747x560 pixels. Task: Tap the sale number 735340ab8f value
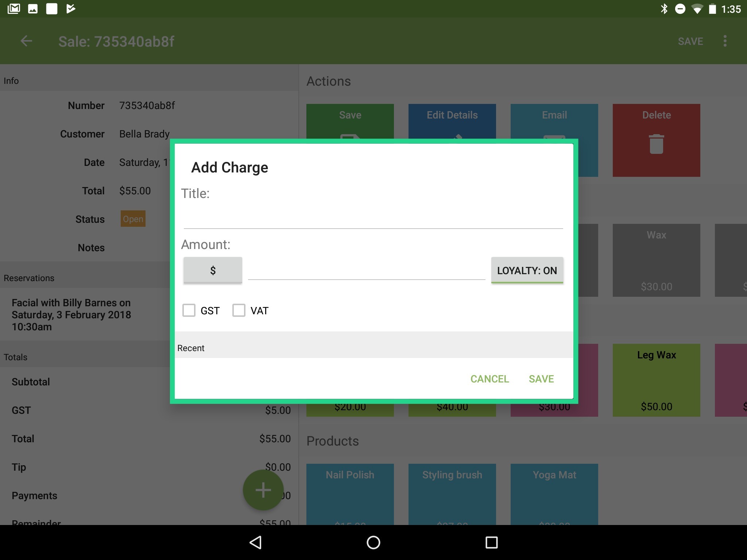click(x=147, y=105)
